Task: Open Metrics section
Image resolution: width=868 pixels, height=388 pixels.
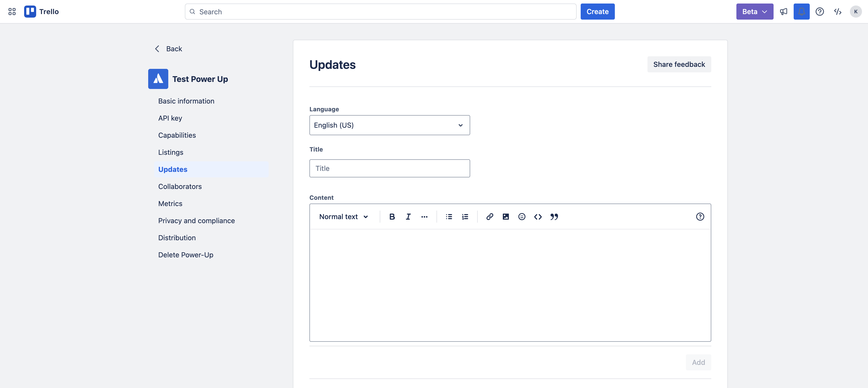Action: (170, 204)
